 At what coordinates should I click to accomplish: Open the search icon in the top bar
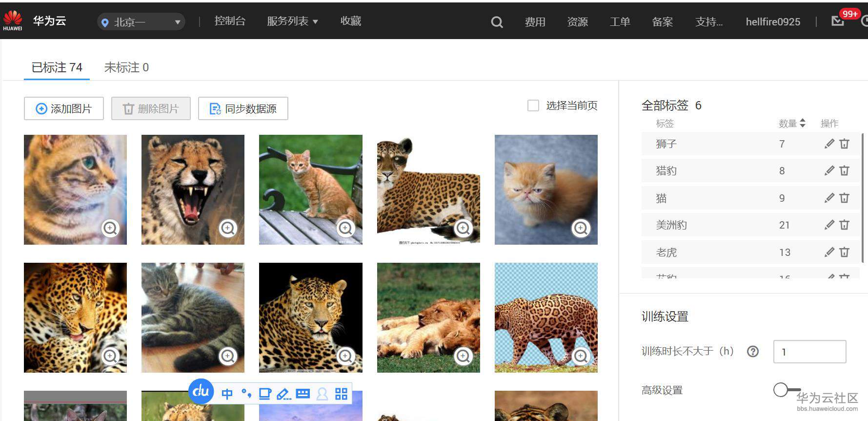point(497,22)
